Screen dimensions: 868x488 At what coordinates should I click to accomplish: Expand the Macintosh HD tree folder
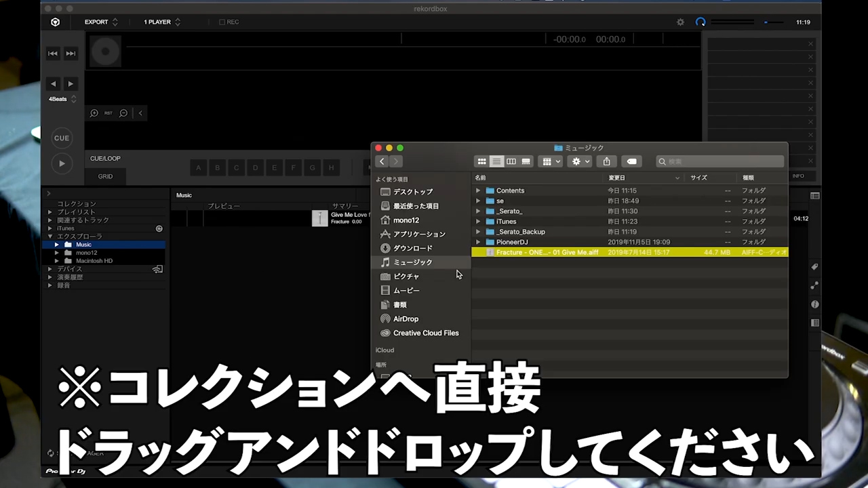click(57, 261)
